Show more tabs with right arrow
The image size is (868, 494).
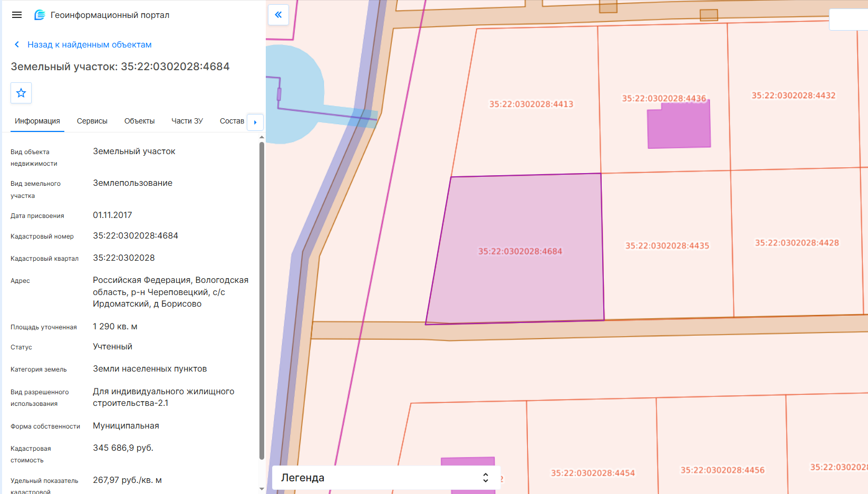[x=255, y=122]
